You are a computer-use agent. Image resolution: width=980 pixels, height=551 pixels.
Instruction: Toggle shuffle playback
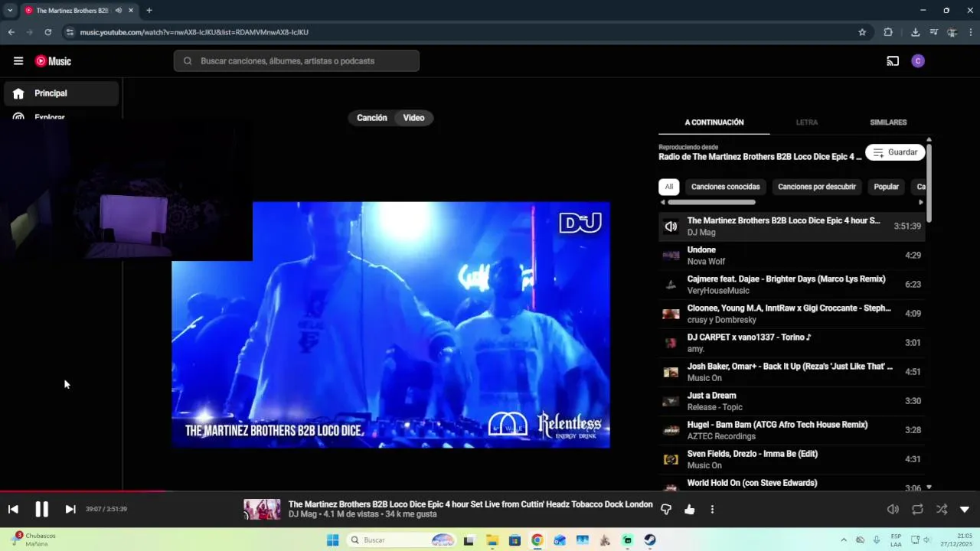(x=942, y=509)
